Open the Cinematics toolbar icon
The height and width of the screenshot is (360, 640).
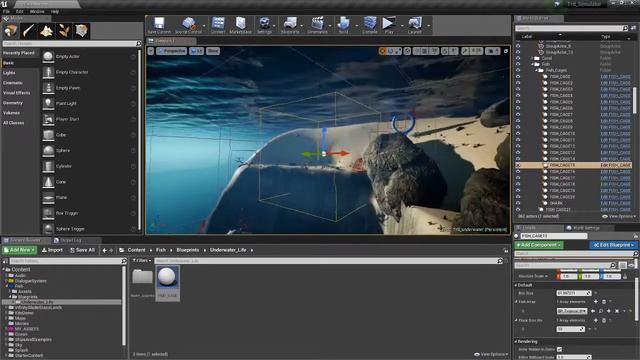[317, 25]
